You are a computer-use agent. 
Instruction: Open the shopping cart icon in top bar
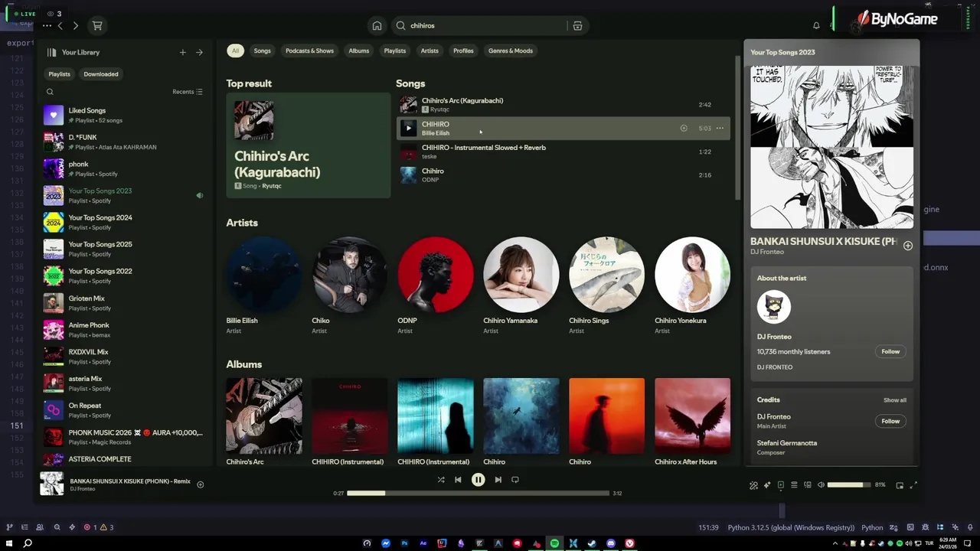pyautogui.click(x=97, y=25)
